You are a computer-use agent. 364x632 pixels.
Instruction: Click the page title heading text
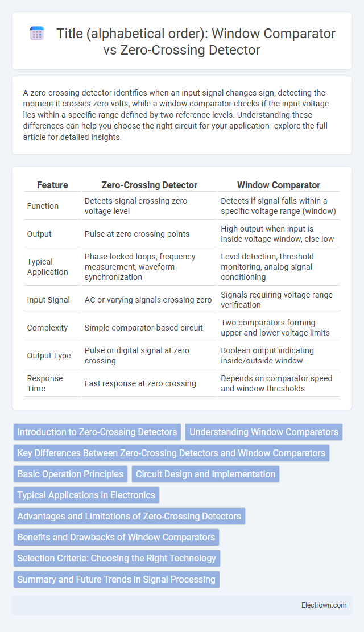pyautogui.click(x=196, y=42)
